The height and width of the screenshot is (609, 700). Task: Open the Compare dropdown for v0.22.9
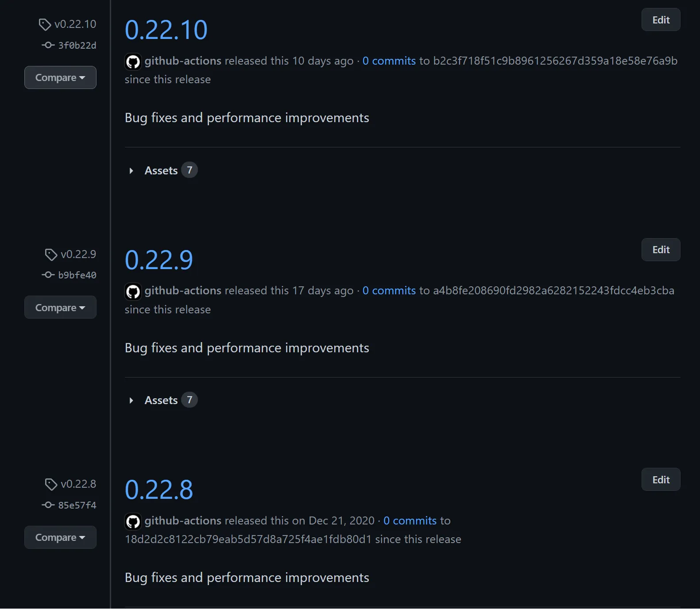pyautogui.click(x=60, y=308)
